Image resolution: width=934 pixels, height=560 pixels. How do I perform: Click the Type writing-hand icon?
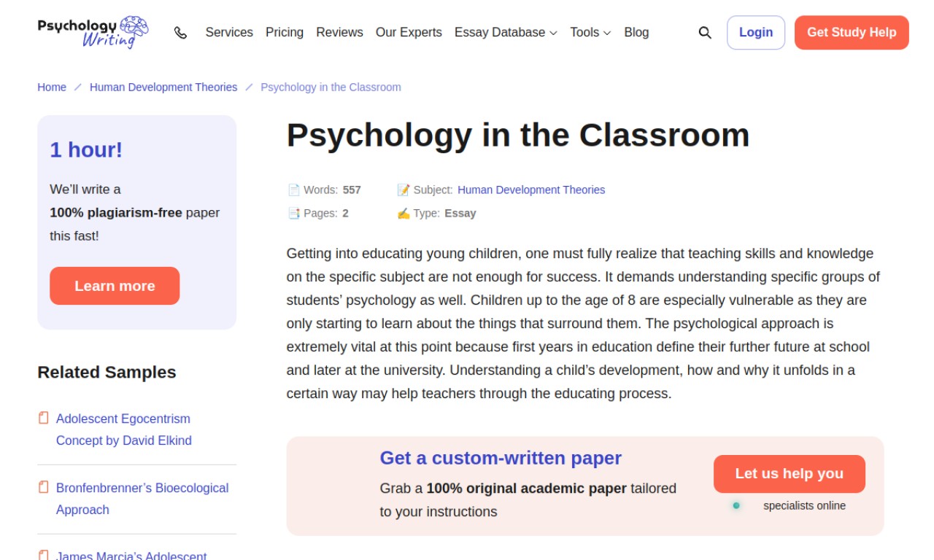[403, 213]
